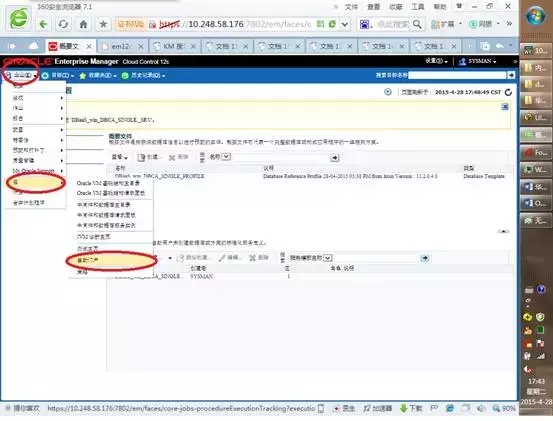
Task: Click 删除 in the 概要文件 toolbar
Action: (178, 157)
